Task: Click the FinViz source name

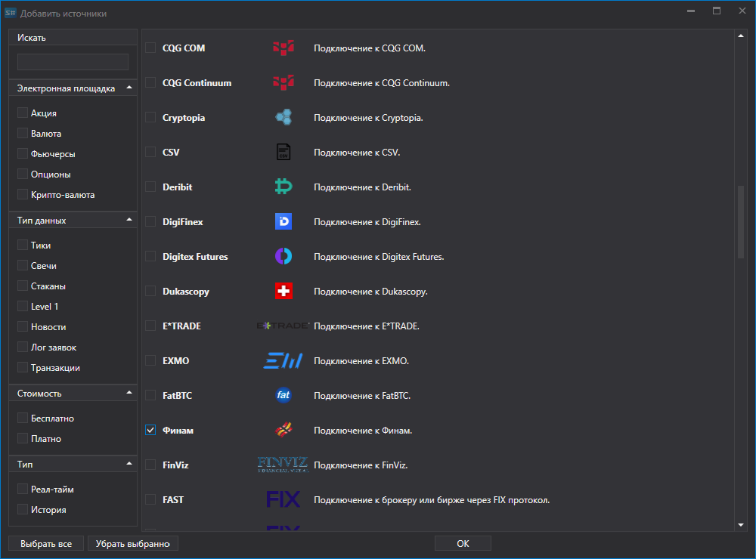Action: (175, 465)
